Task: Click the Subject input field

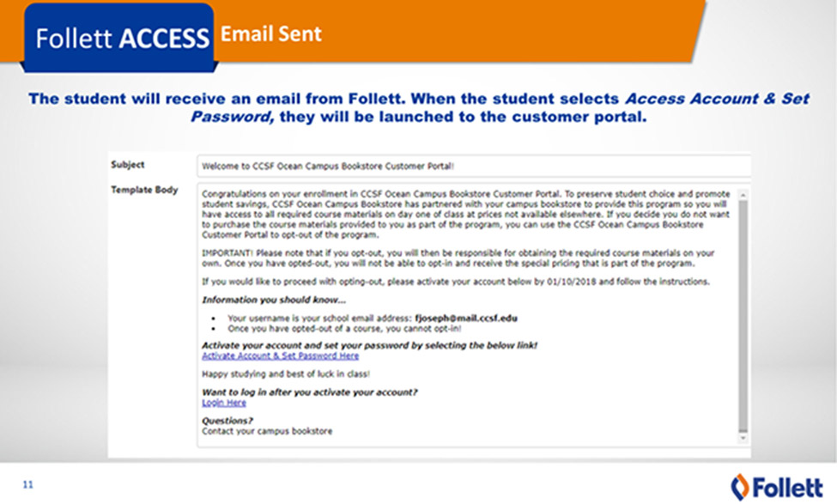Action: click(x=474, y=166)
